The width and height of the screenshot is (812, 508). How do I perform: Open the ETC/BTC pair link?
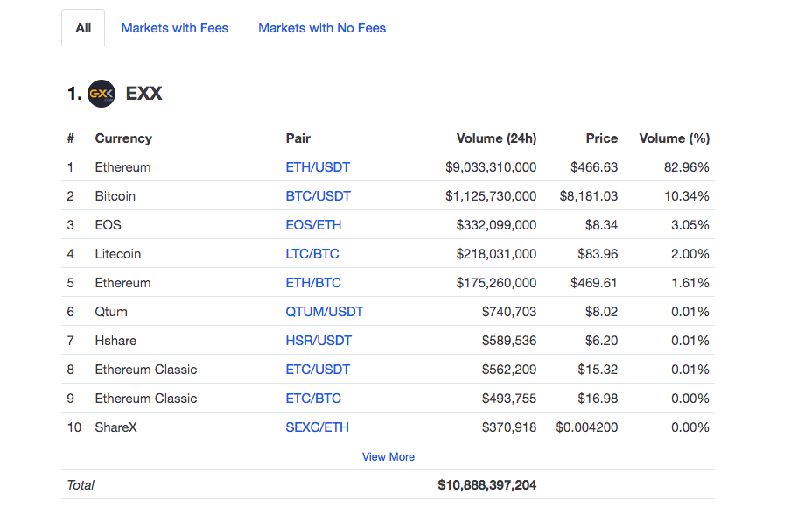click(x=313, y=399)
